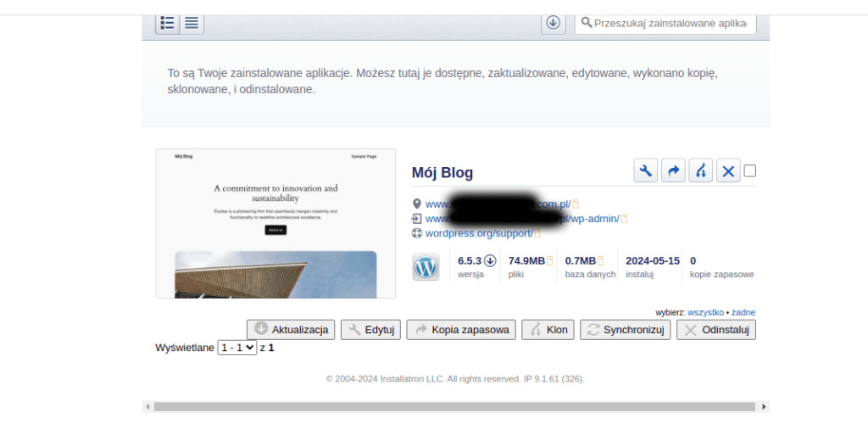Image resolution: width=868 pixels, height=429 pixels.
Task: Tick the checkbox next to Mój Blog
Action: pos(749,170)
